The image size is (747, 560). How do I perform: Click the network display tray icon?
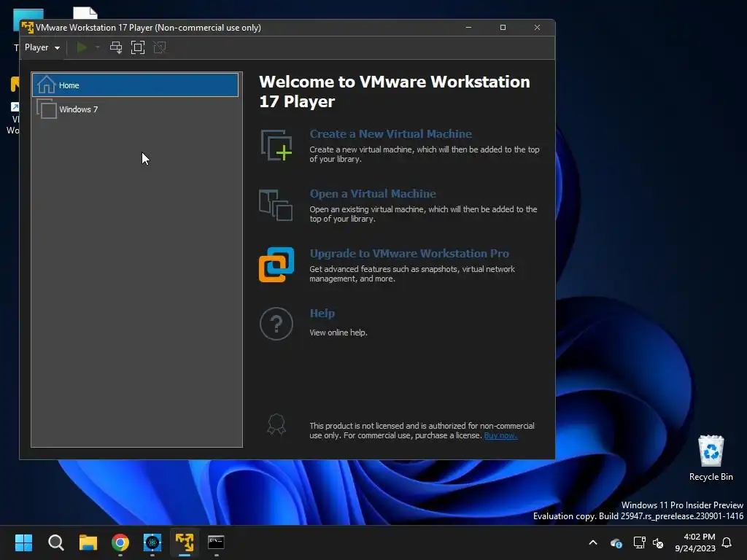[639, 542]
